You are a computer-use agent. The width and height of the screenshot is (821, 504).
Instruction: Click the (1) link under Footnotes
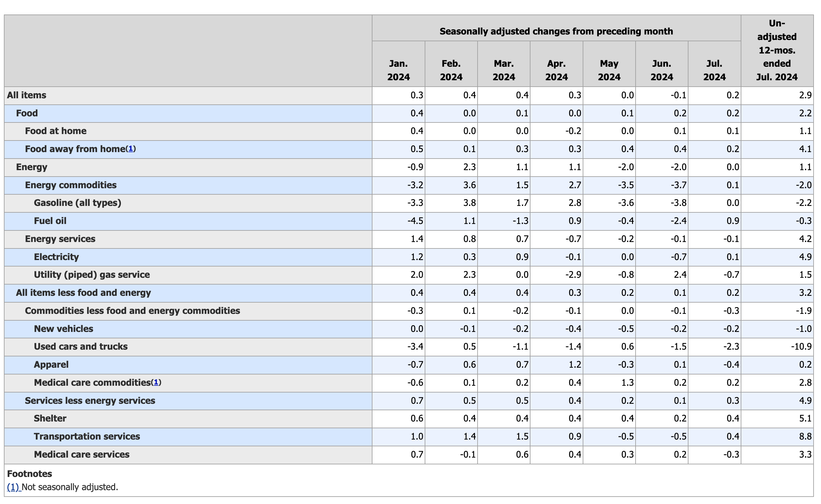coord(13,487)
